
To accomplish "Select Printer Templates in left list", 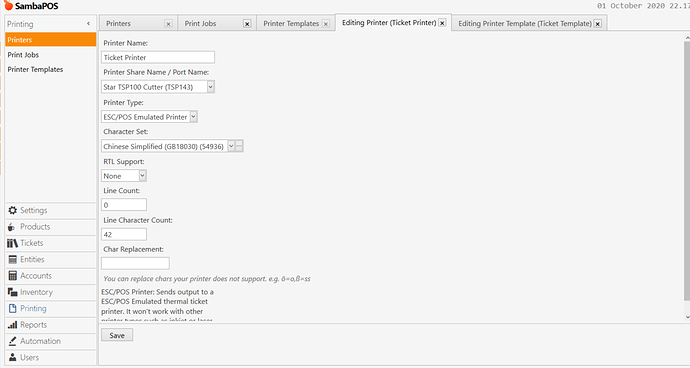I will (51, 70).
